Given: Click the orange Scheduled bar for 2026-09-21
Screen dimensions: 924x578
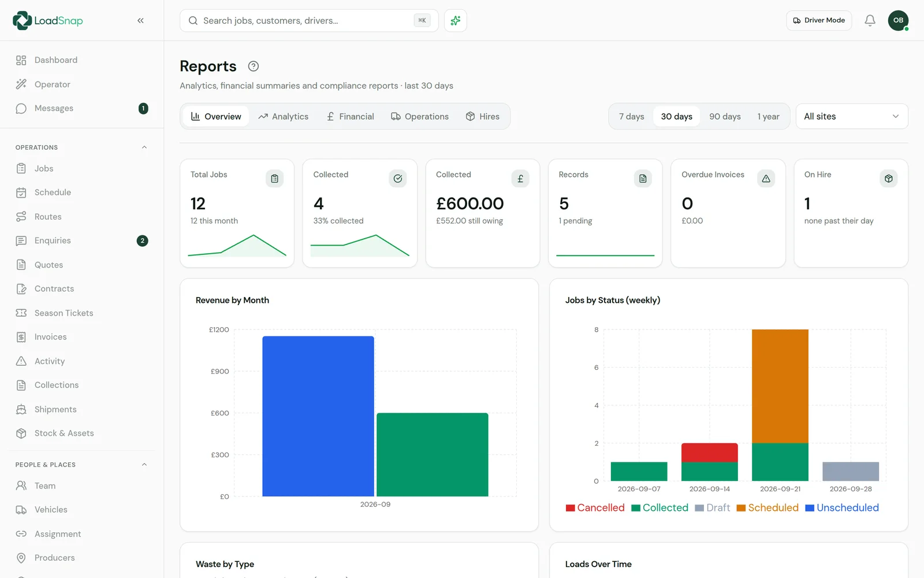Looking at the screenshot, I should 780,386.
